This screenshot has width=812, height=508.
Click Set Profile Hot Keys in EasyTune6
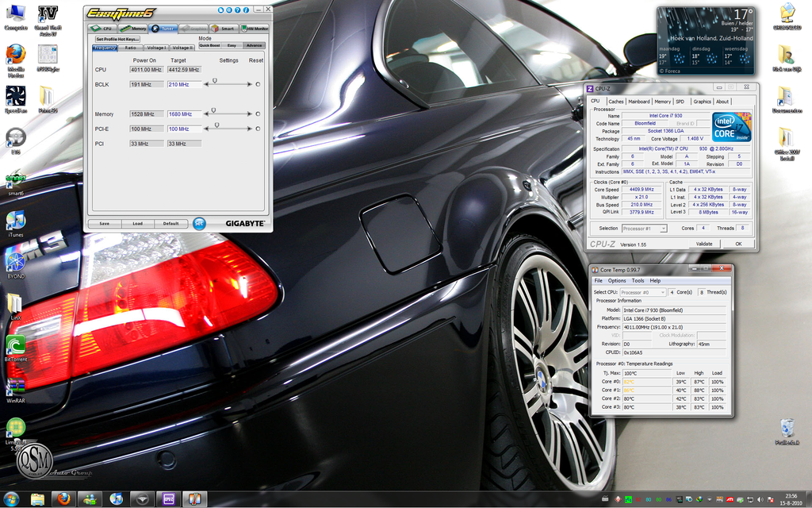(x=117, y=38)
